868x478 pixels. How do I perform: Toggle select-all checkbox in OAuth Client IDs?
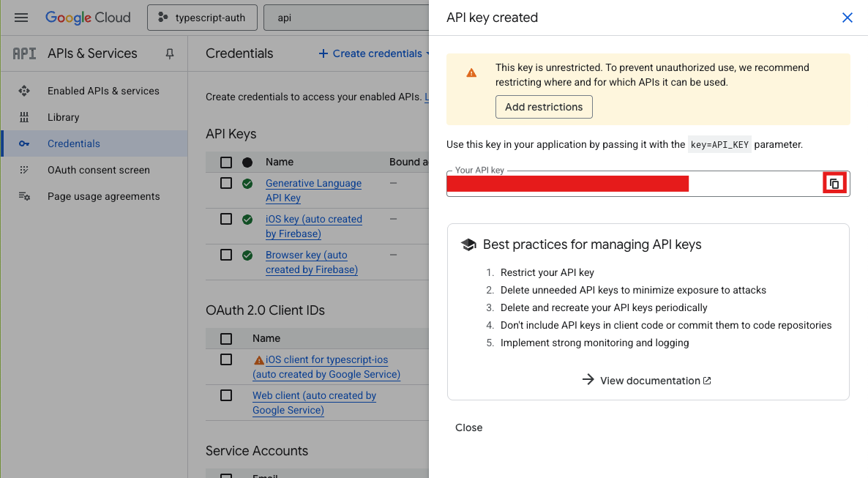226,338
